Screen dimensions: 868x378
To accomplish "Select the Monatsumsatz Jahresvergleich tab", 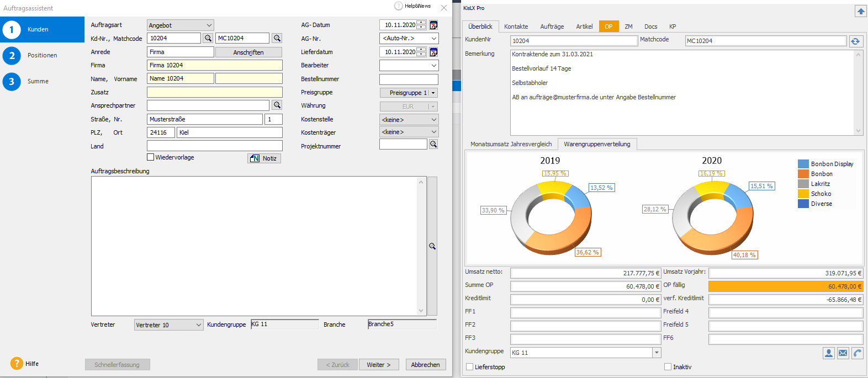I will point(511,144).
